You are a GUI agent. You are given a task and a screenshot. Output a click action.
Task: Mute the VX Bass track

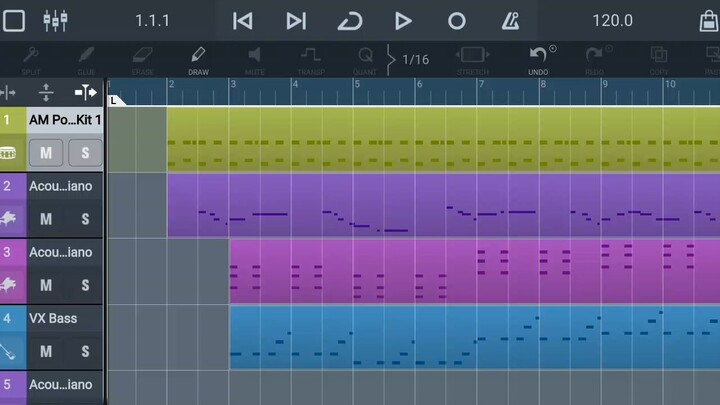tap(46, 351)
